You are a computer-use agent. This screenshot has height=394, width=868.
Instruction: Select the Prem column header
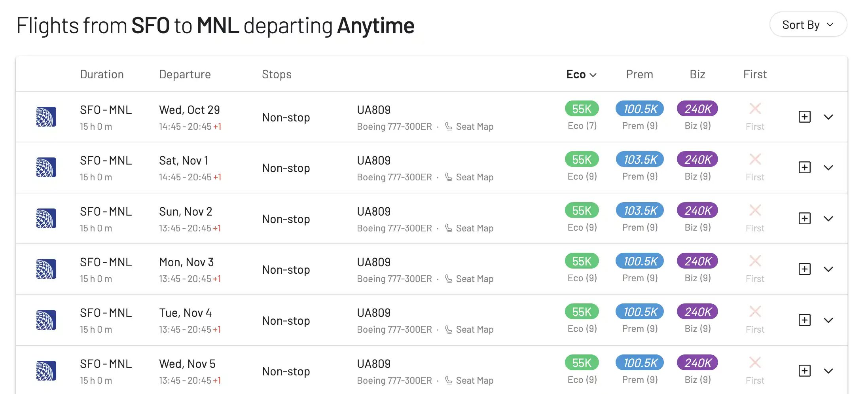pos(639,74)
